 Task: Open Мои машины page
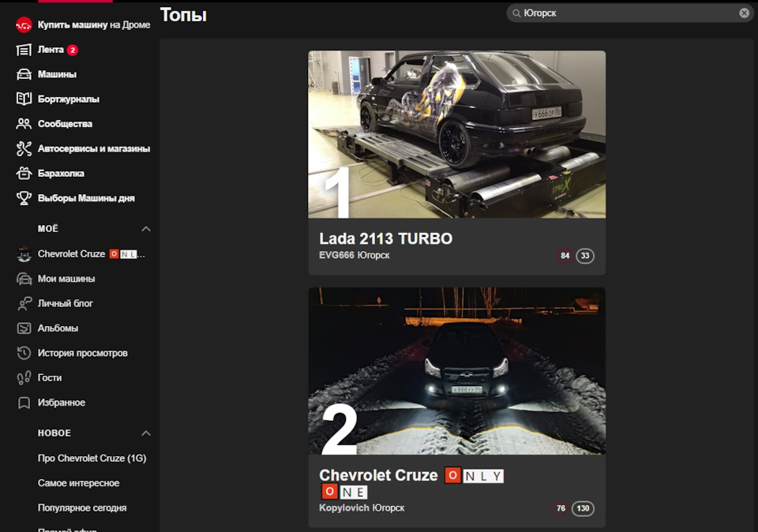tap(66, 279)
